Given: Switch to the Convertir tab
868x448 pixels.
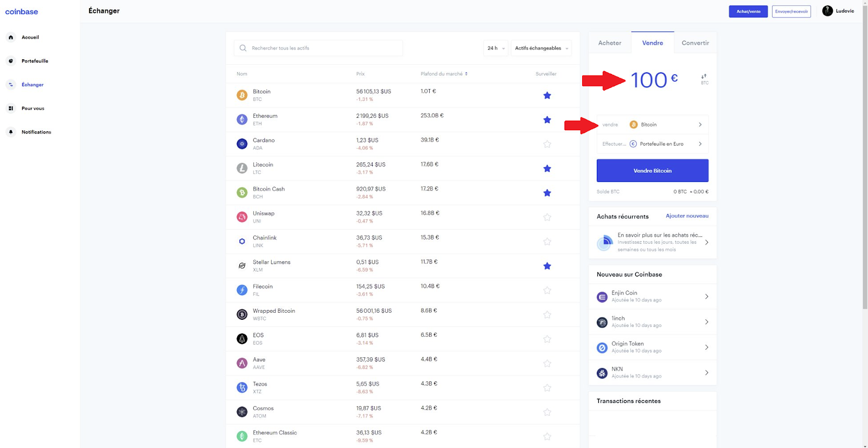Looking at the screenshot, I should click(695, 43).
